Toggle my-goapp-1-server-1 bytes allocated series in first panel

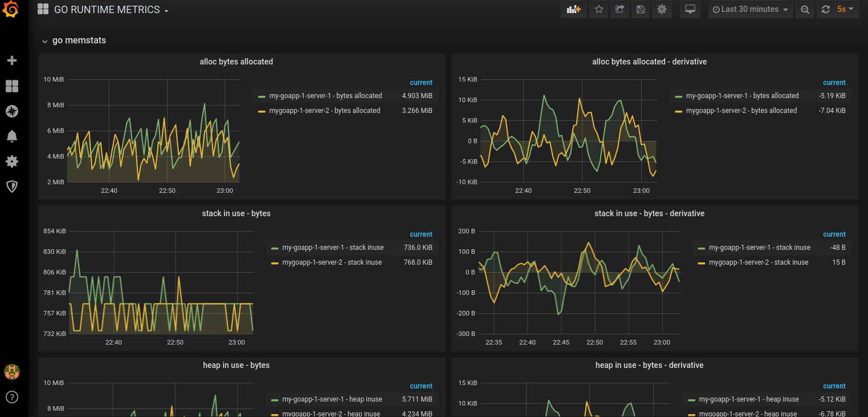pos(325,96)
